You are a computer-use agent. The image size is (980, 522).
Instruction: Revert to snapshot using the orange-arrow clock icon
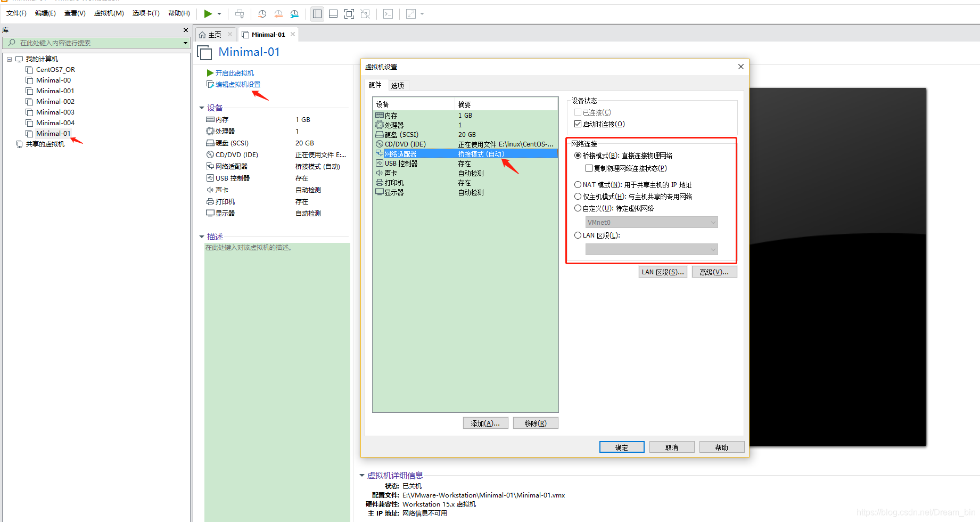278,14
